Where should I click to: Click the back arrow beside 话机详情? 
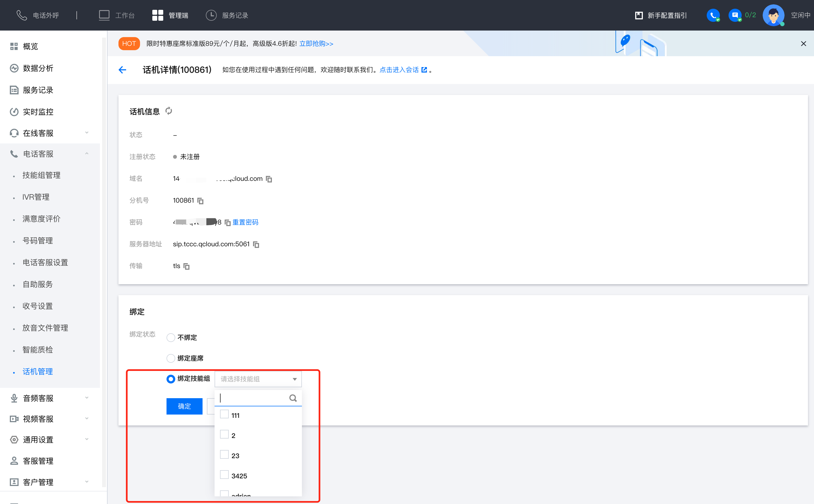[x=123, y=70]
